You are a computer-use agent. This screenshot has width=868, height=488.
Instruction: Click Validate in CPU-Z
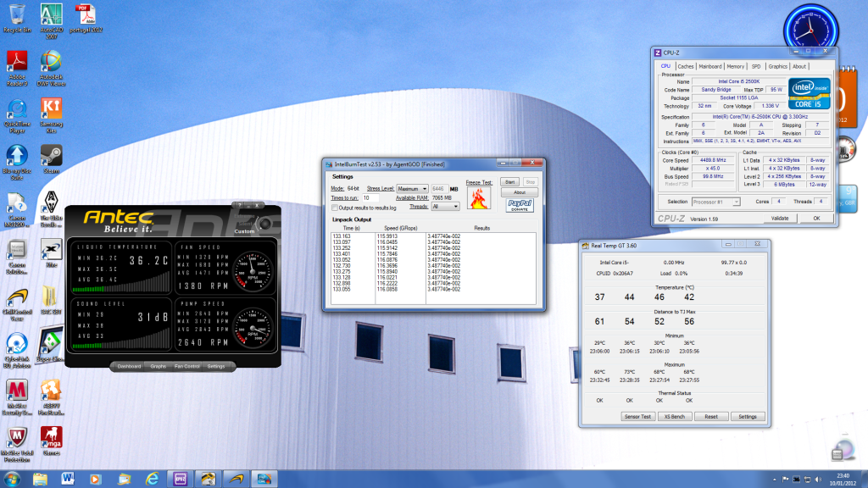point(780,219)
